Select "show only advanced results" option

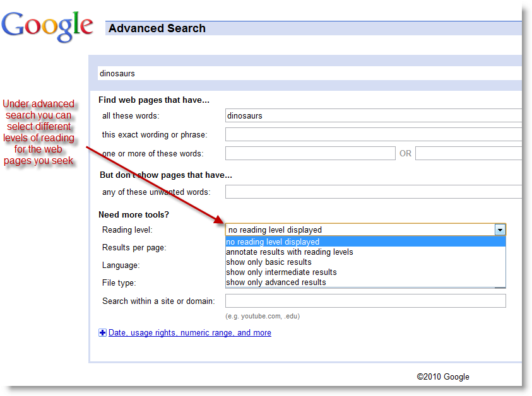[x=276, y=282]
